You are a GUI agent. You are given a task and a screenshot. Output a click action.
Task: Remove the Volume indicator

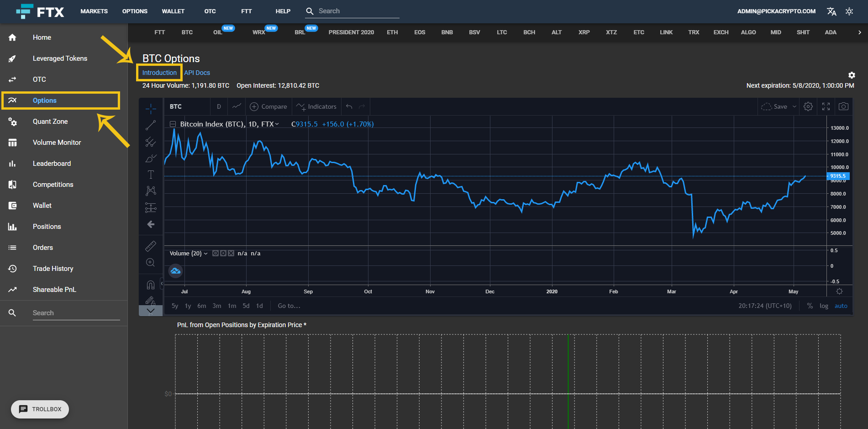(231, 254)
